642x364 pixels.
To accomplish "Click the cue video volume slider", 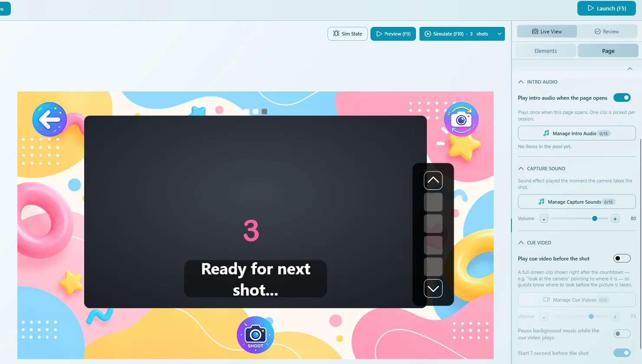I will (579, 316).
